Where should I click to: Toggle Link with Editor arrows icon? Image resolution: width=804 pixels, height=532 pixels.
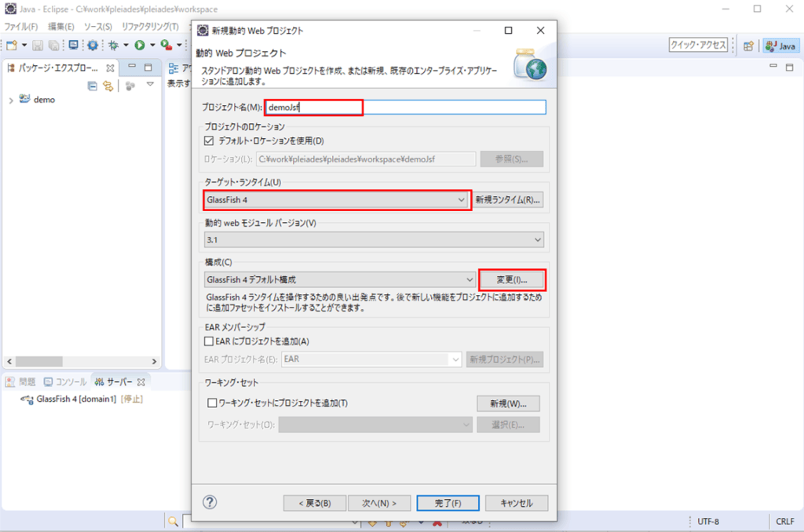coord(108,86)
